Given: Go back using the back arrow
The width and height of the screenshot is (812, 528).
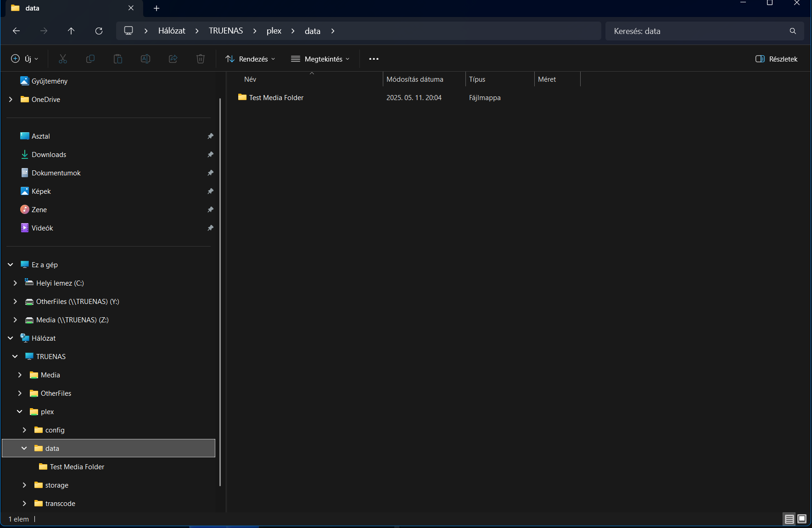Looking at the screenshot, I should 17,31.
